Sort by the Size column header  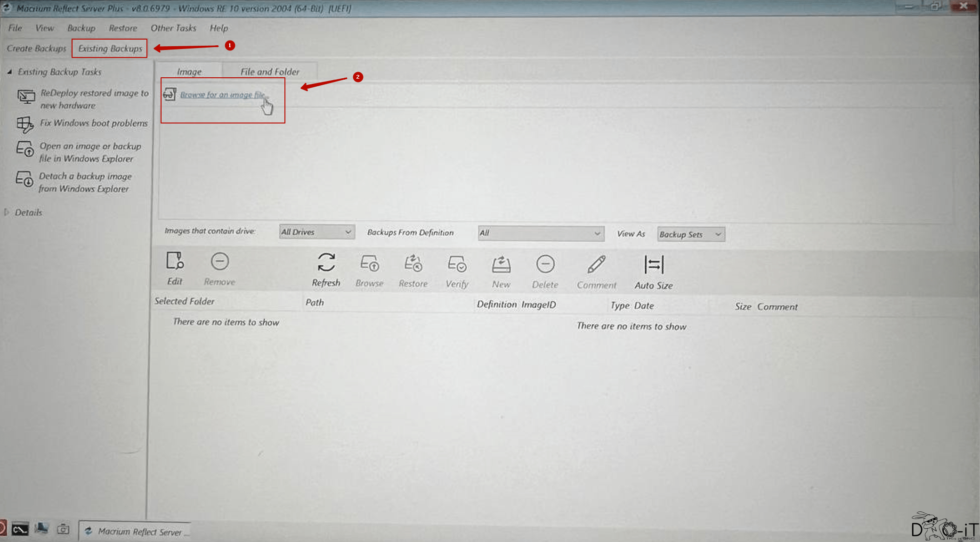[x=743, y=307]
